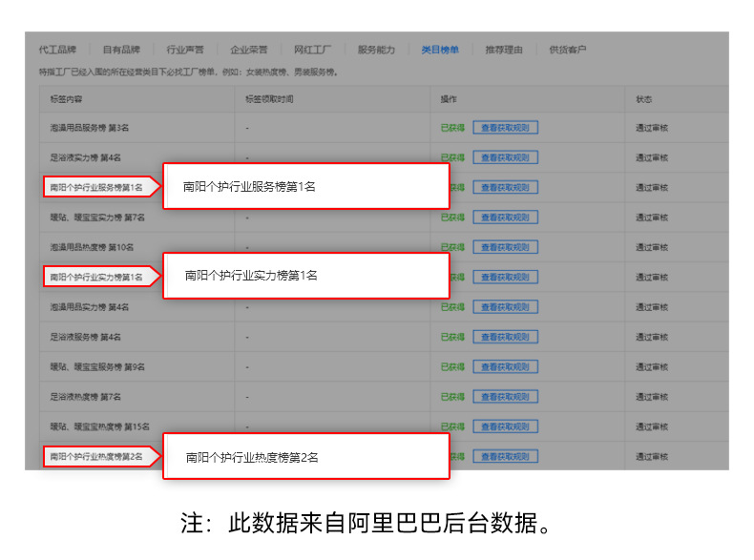Click the 标签内容 column header
This screenshot has width=754, height=560.
pos(67,99)
